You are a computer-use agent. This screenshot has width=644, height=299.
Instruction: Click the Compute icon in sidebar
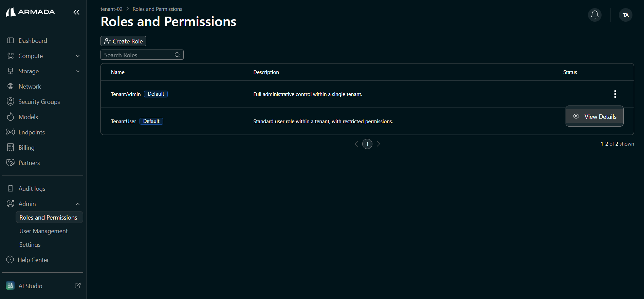point(11,56)
